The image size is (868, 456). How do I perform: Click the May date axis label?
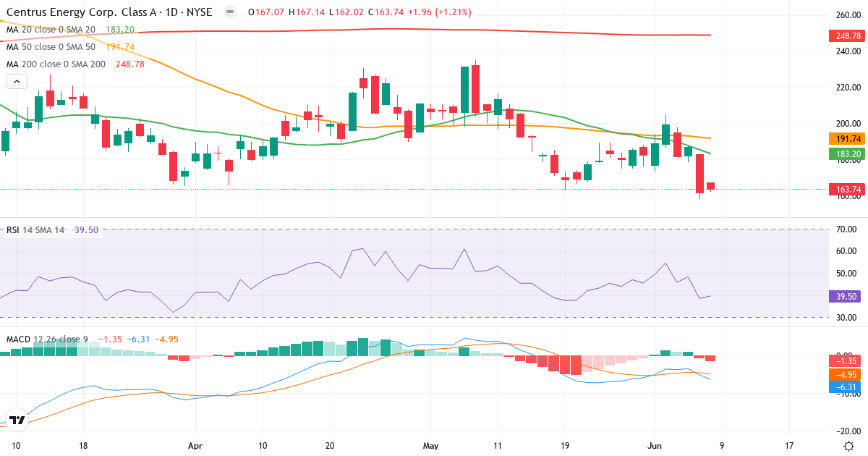tap(431, 446)
